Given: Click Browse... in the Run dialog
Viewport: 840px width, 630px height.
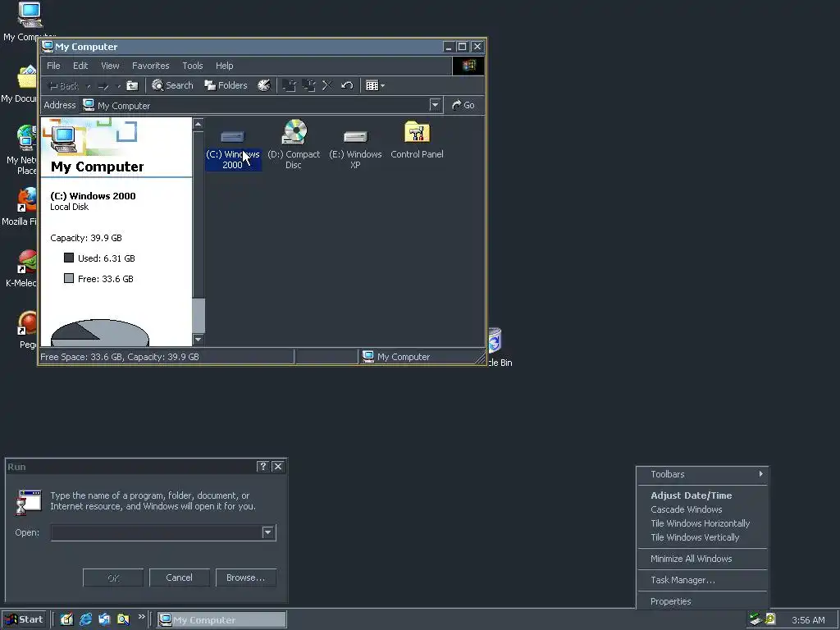Looking at the screenshot, I should (246, 577).
